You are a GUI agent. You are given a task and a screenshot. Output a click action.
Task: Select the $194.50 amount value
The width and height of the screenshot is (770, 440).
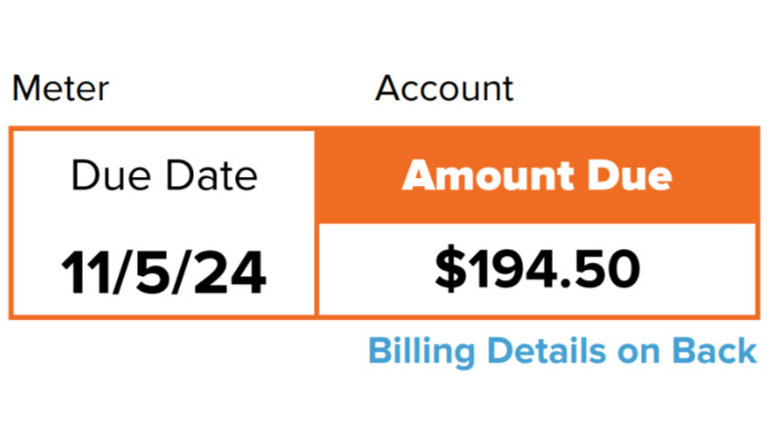tap(537, 268)
